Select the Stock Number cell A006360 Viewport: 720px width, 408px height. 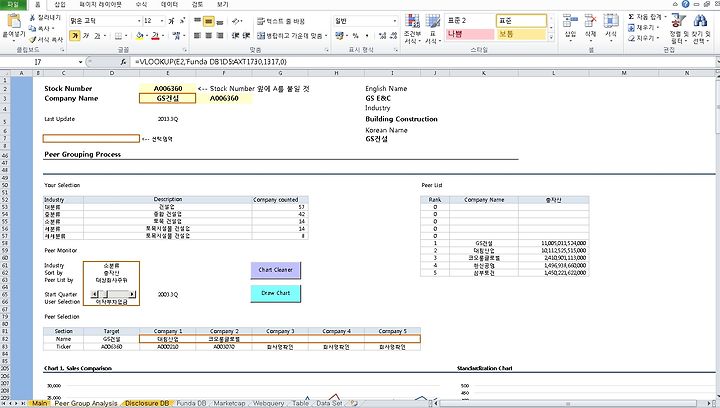click(168, 89)
